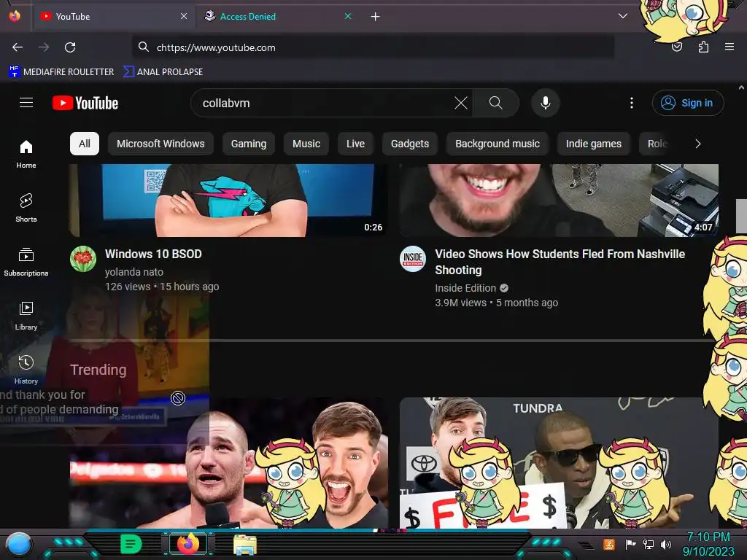Open yolanda nato channel avatar
The image size is (747, 560).
click(83, 259)
